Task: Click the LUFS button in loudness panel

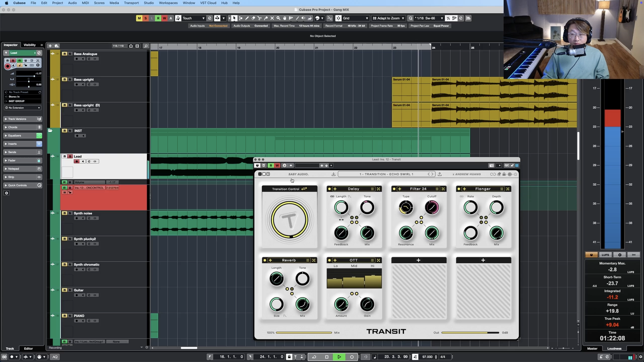Action: (x=605, y=255)
